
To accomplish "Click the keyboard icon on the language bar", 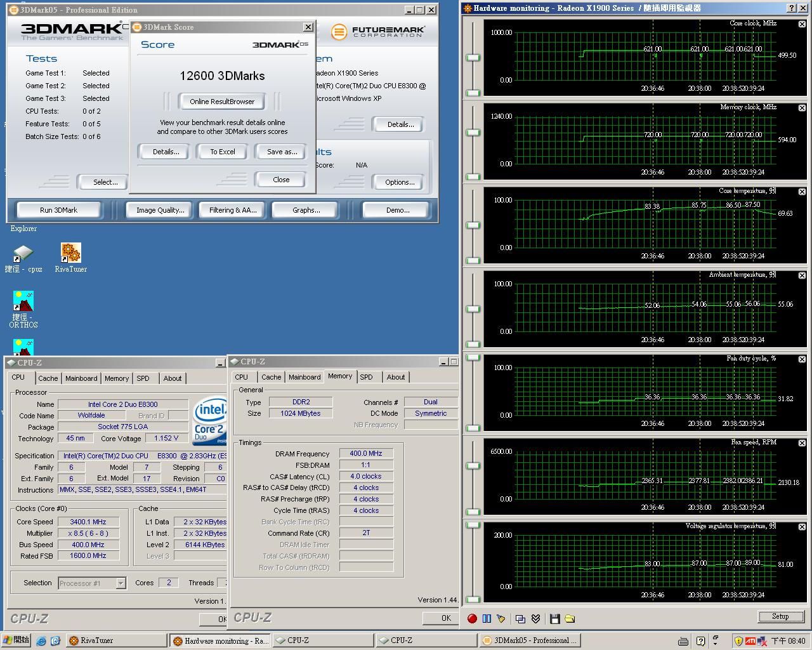I will [683, 641].
